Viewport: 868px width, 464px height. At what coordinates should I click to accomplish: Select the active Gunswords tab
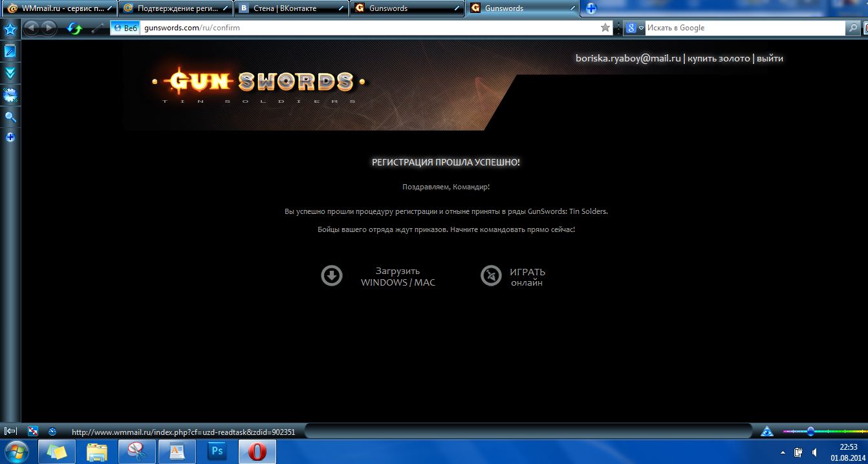point(523,8)
